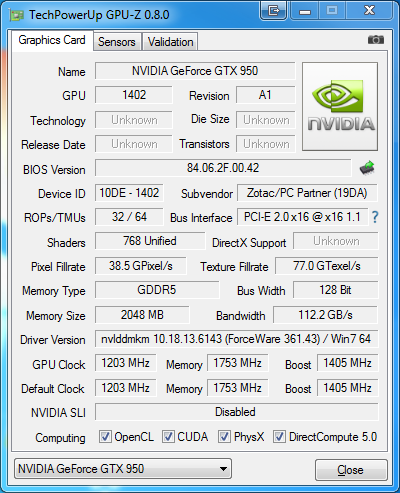
Task: Open the GPU selection dropdown arrow
Action: tap(223, 469)
